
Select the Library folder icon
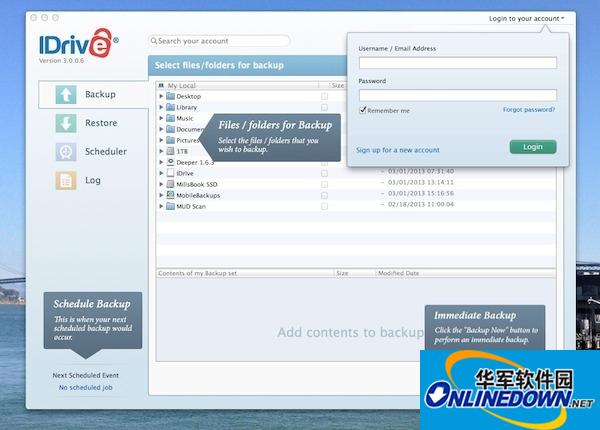[170, 107]
